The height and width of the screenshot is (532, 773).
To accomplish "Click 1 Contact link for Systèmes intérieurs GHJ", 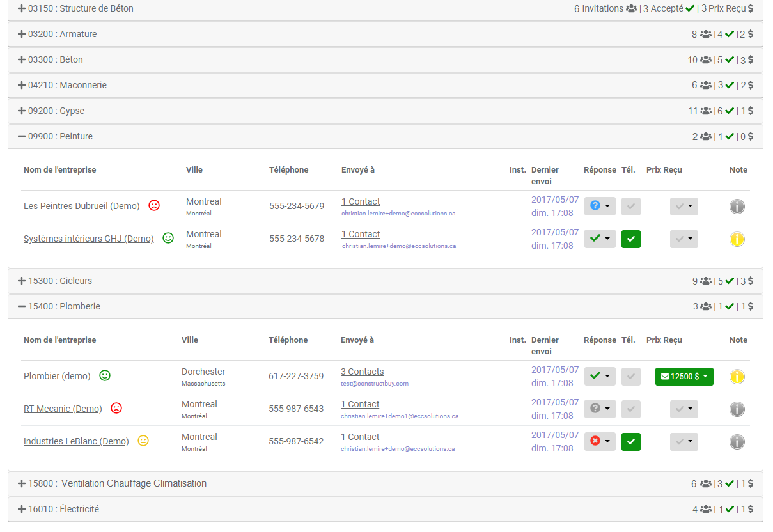I will point(361,234).
